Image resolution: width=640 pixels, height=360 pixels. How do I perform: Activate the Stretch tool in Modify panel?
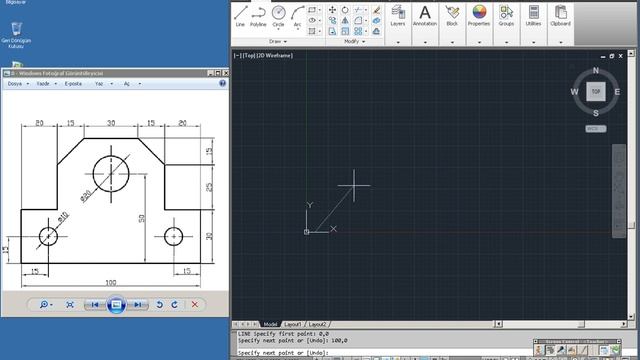[x=332, y=31]
